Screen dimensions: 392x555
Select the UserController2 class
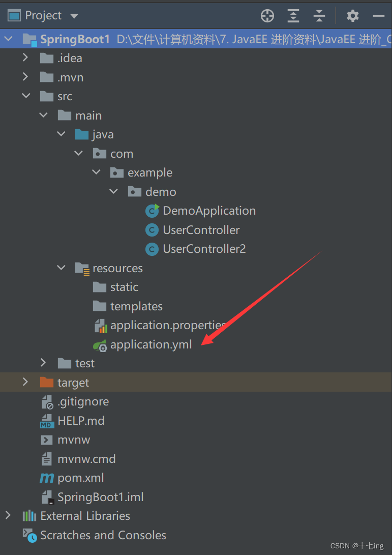point(204,249)
